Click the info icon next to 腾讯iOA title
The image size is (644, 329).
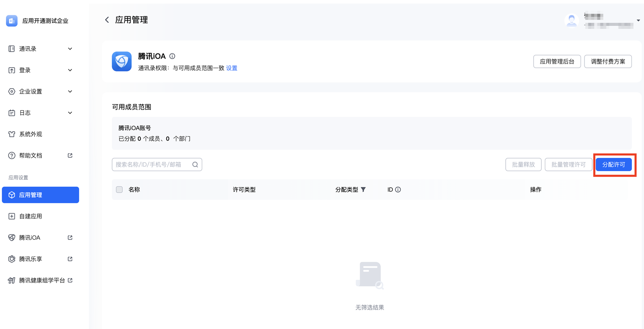point(172,56)
